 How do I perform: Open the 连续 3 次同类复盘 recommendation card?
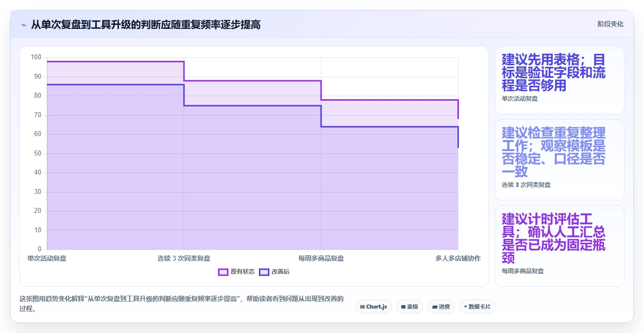point(559,160)
